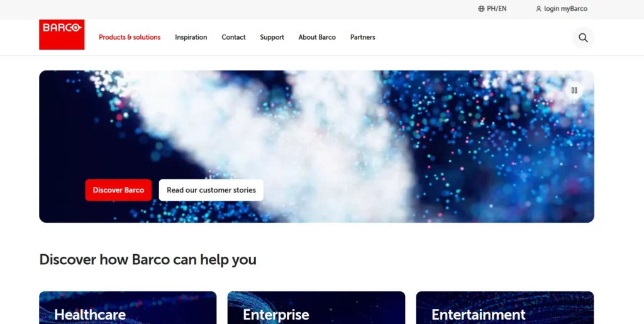Open the Enterprise card

pos(316,308)
